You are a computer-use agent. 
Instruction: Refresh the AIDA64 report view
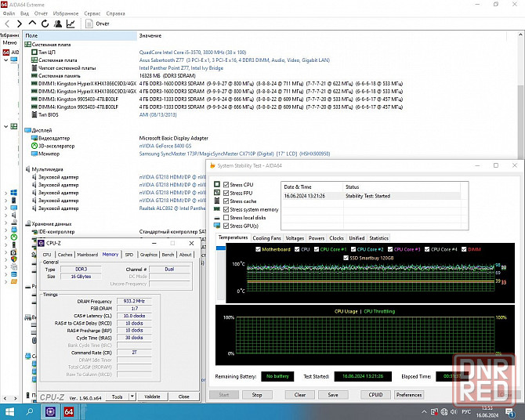point(45,24)
